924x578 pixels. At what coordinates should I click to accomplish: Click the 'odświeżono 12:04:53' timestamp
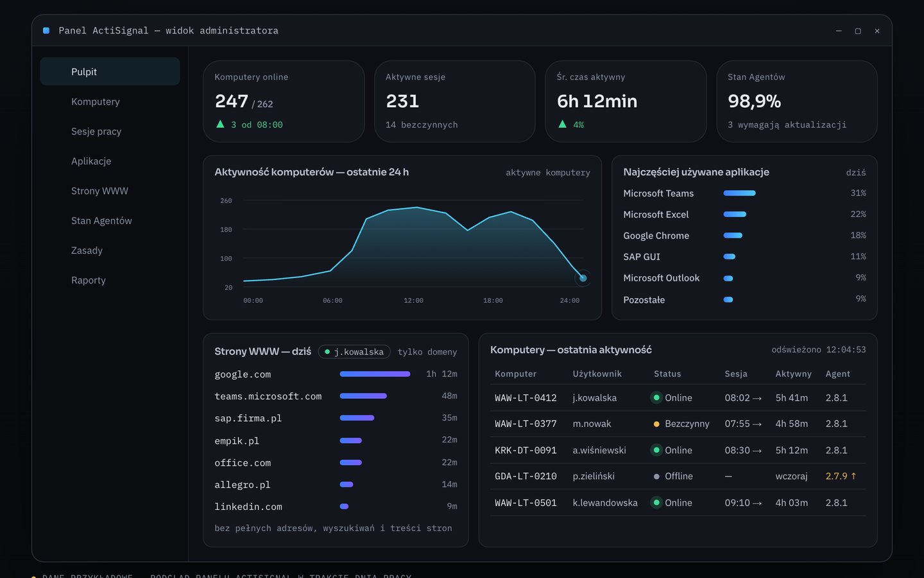click(x=819, y=350)
